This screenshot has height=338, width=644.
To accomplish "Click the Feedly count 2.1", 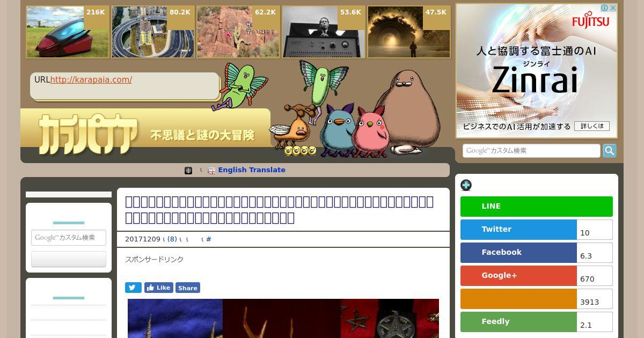I will pos(595,322).
